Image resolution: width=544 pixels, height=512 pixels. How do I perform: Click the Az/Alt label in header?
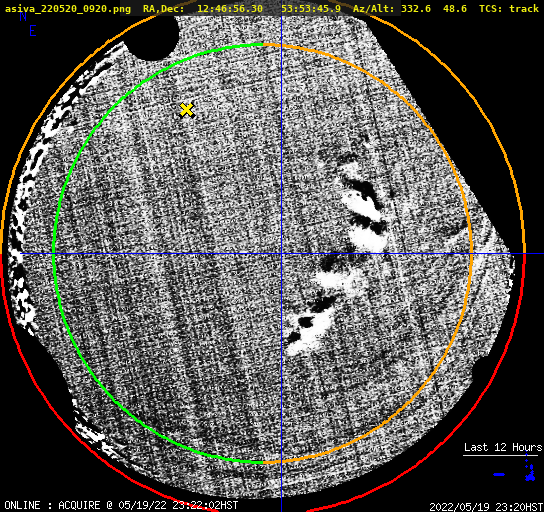coord(373,9)
